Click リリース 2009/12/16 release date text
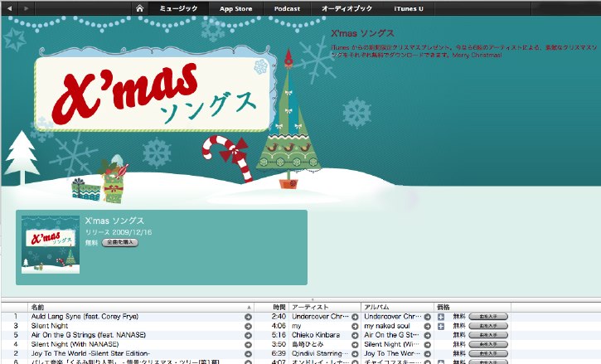601x364 pixels. tap(119, 232)
